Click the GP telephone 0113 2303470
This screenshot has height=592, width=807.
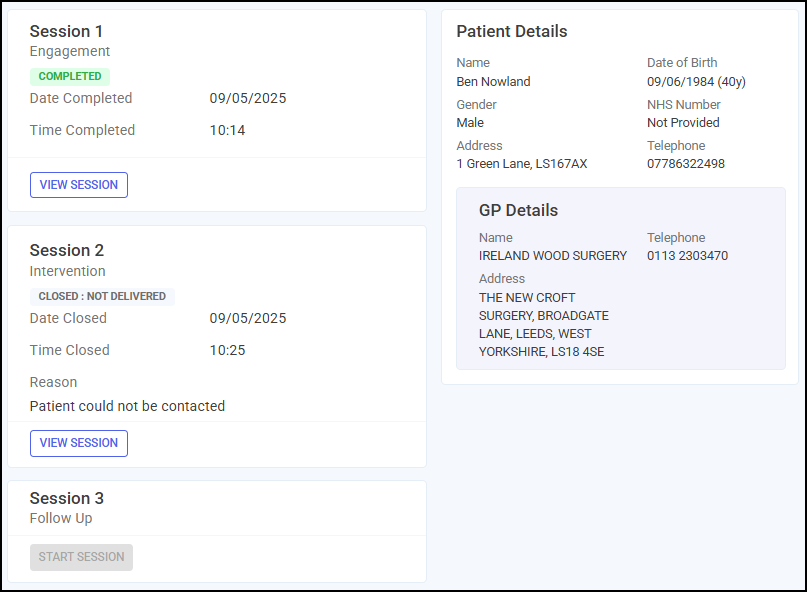click(687, 256)
